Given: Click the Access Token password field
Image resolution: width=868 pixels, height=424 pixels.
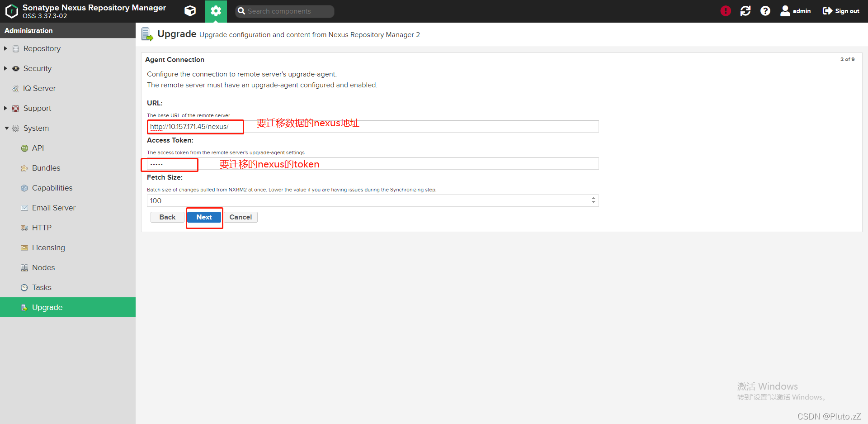Looking at the screenshot, I should point(373,163).
